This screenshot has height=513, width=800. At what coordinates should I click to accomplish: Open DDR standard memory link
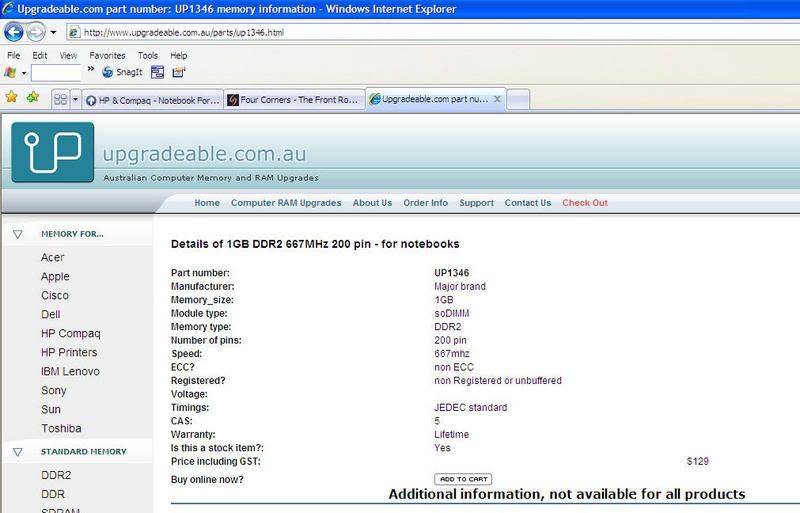click(x=53, y=494)
